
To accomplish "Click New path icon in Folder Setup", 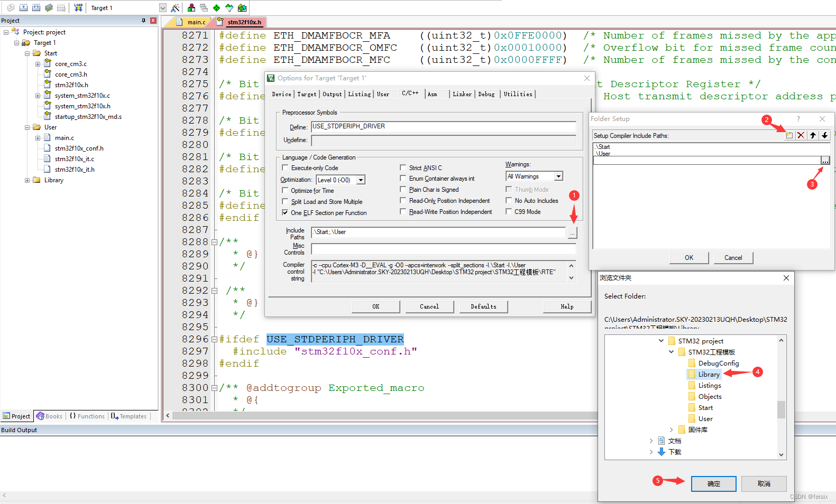I will click(789, 135).
